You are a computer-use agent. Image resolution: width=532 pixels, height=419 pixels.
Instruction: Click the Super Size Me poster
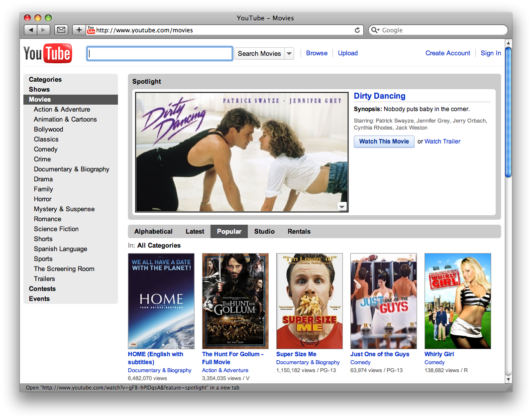(x=310, y=301)
